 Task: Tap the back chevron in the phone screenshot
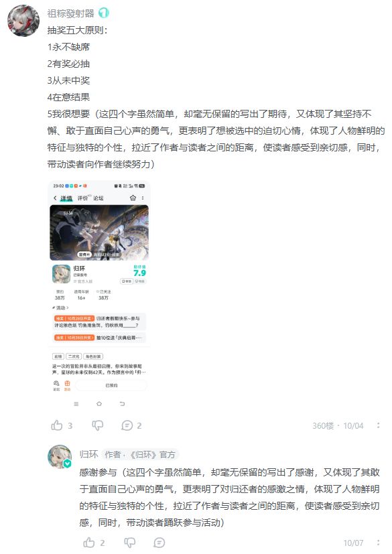(x=55, y=198)
